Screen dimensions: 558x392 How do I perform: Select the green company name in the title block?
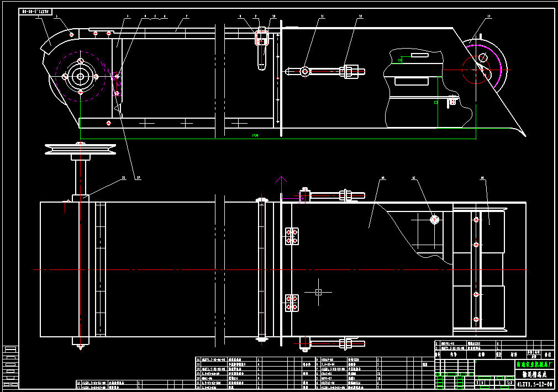[535, 364]
